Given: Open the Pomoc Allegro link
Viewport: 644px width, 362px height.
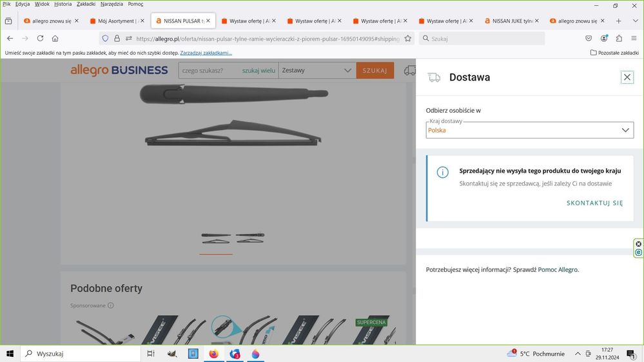Looking at the screenshot, I should pyautogui.click(x=558, y=270).
